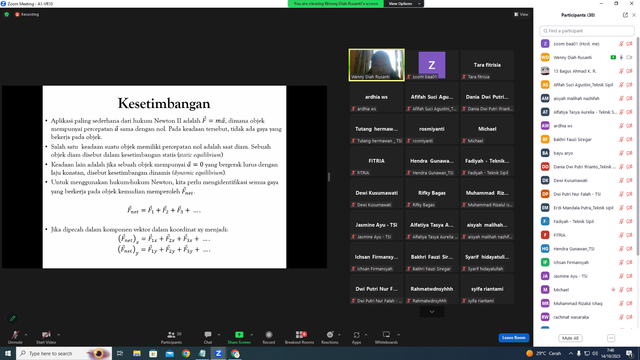This screenshot has width=640, height=360.
Task: Click the Recording indicator label
Action: pyautogui.click(x=27, y=14)
